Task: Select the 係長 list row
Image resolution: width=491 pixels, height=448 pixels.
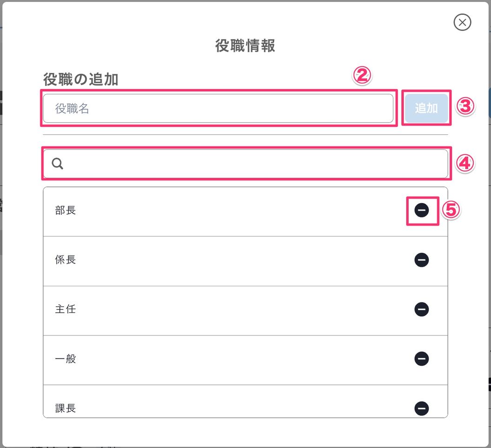Action: point(245,261)
